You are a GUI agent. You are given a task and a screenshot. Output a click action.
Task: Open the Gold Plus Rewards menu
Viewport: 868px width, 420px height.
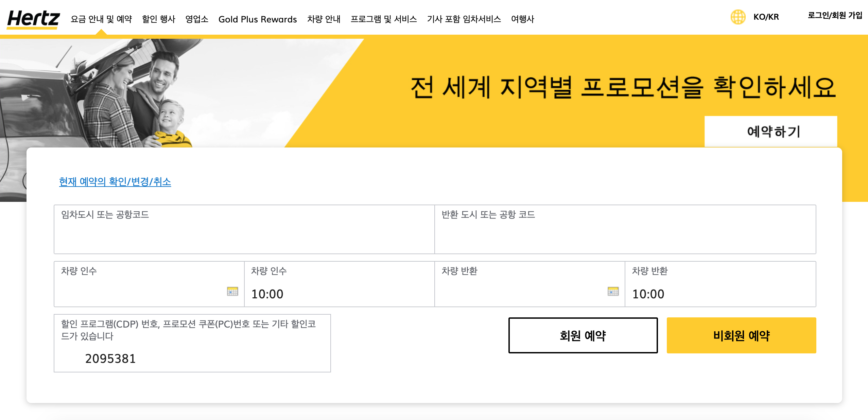click(x=257, y=19)
